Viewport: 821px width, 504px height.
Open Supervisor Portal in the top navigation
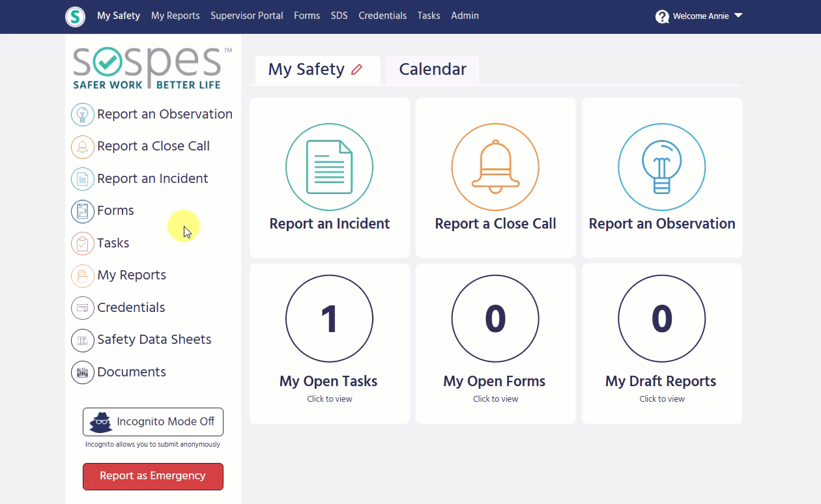246,16
